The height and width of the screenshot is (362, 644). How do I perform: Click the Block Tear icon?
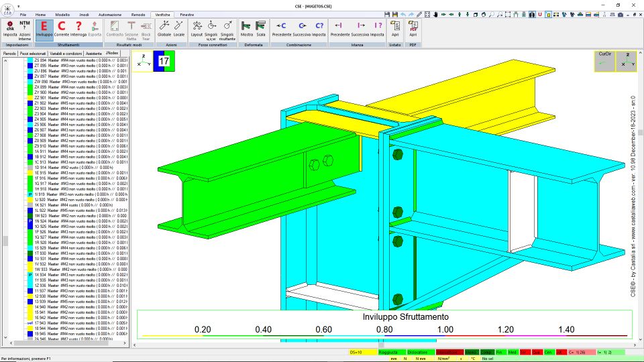[x=146, y=30]
